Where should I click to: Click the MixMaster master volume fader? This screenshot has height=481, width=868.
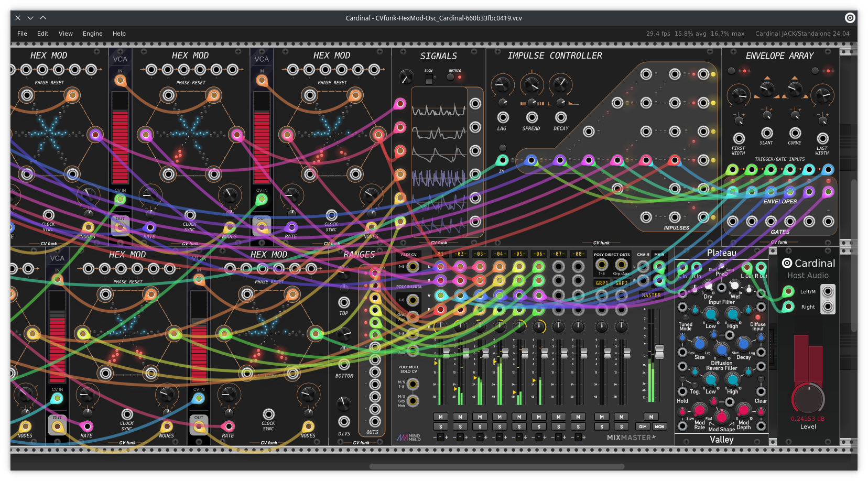(x=659, y=352)
